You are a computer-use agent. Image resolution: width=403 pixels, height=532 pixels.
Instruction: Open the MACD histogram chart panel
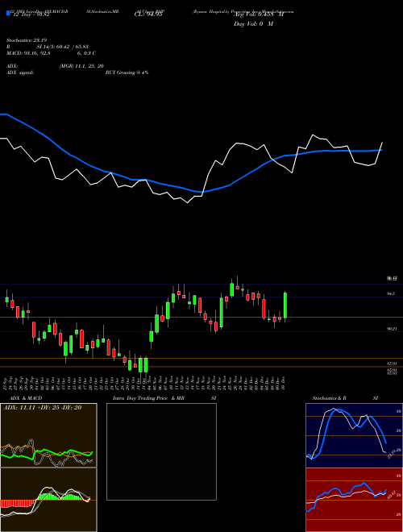48,500
